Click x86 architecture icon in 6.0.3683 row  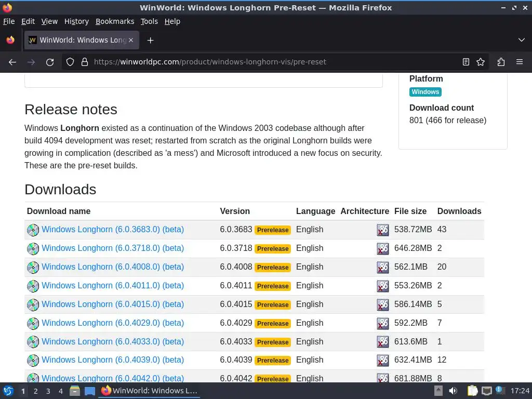click(x=383, y=230)
